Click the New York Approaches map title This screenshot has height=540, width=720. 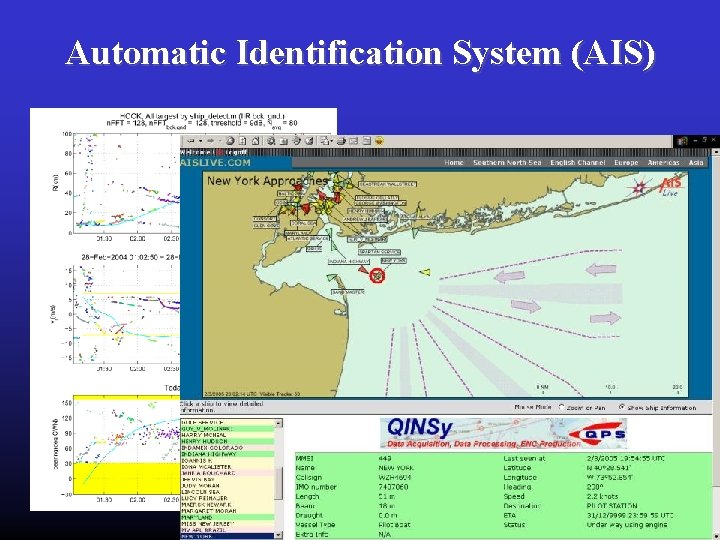click(267, 181)
